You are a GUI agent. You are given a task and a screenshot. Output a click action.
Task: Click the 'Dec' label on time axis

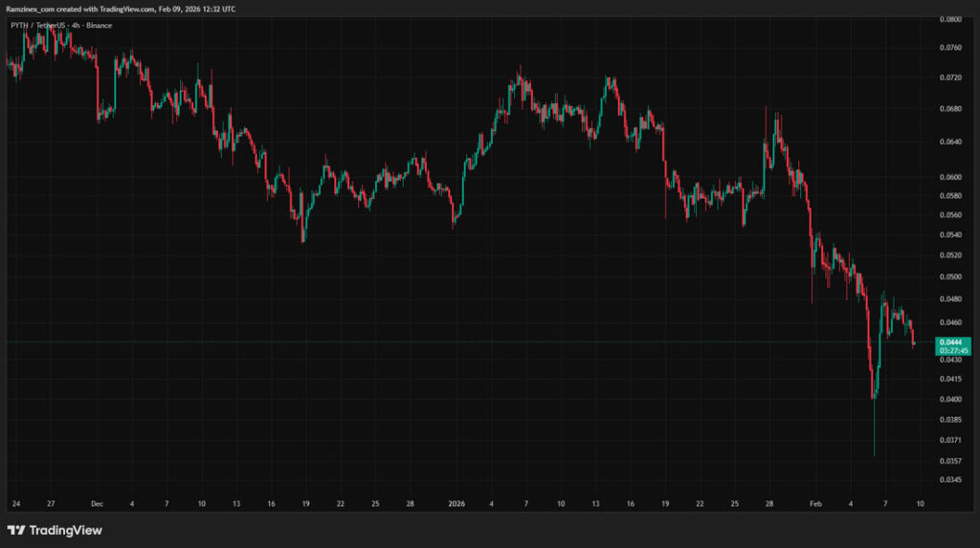(97, 502)
